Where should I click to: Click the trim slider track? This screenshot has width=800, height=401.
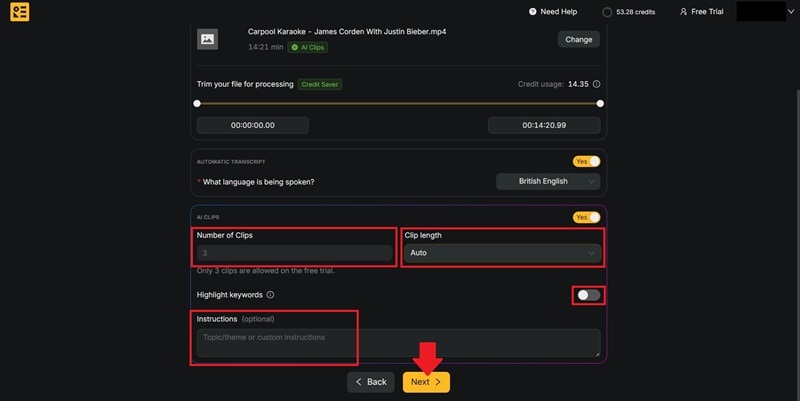(x=398, y=104)
